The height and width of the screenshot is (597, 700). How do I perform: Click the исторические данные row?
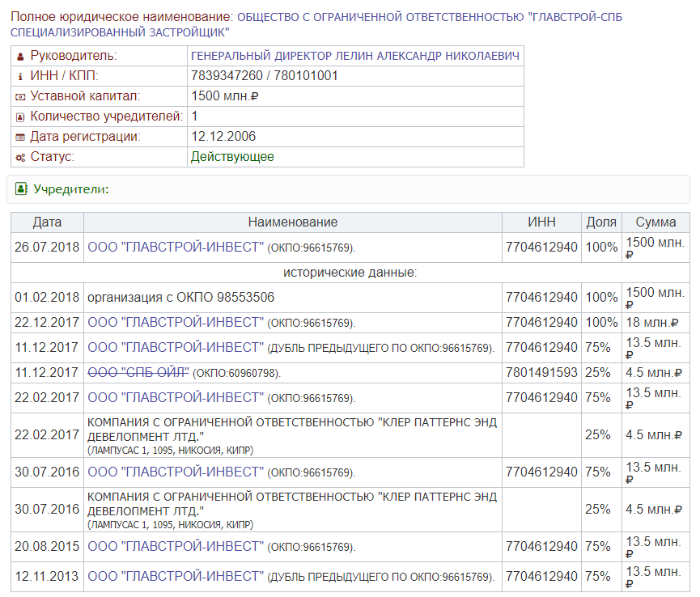point(350,273)
